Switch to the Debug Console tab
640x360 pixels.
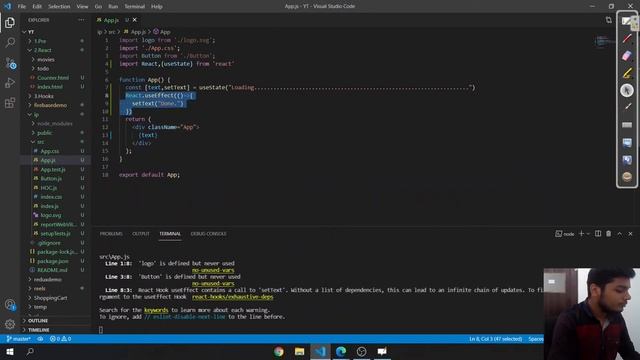[x=208, y=234]
